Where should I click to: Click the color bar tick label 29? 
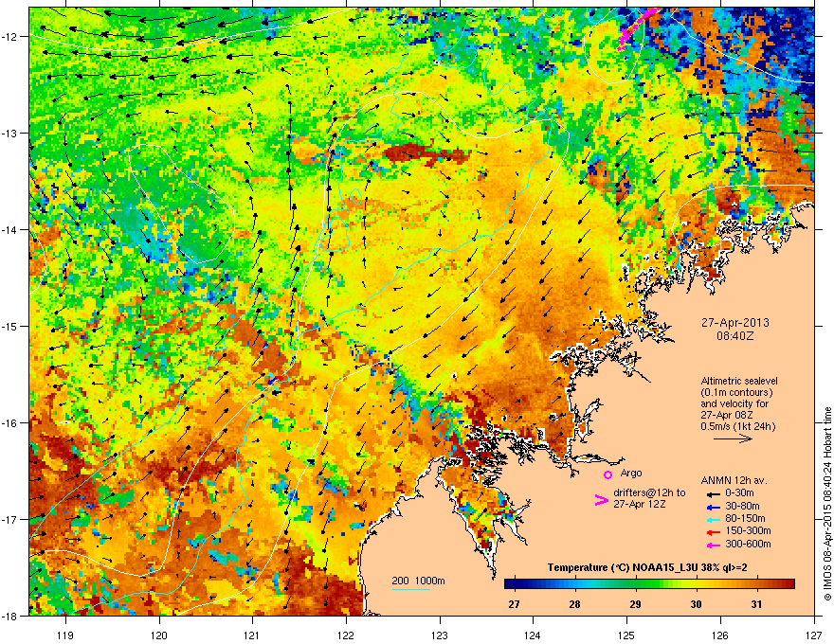coord(635,604)
